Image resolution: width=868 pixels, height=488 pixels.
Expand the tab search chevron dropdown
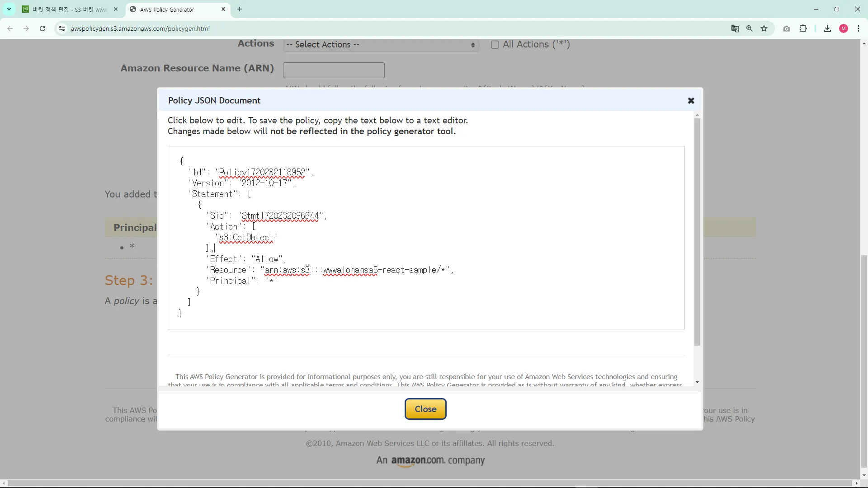pos(9,9)
